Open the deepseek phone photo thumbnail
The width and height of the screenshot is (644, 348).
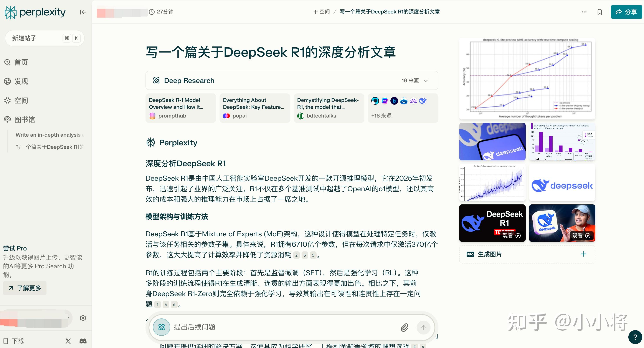point(492,142)
